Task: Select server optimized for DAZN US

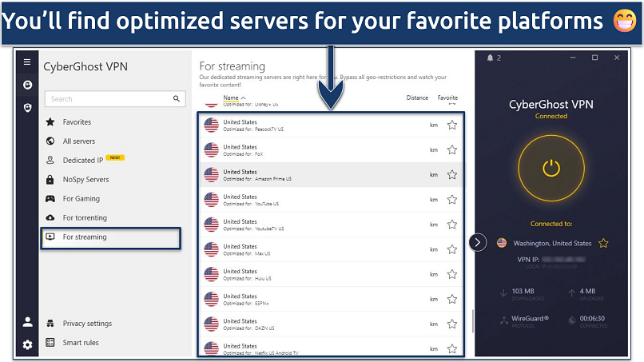Action: (x=331, y=324)
